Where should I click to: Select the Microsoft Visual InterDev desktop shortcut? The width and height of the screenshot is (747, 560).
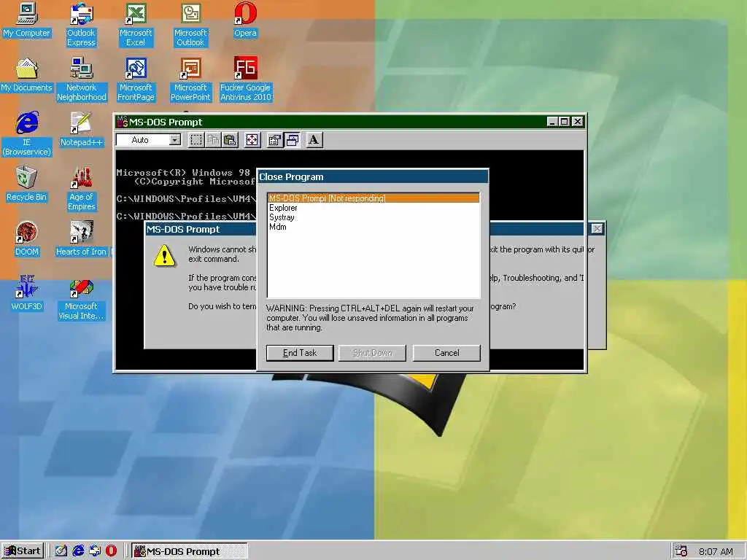point(82,298)
